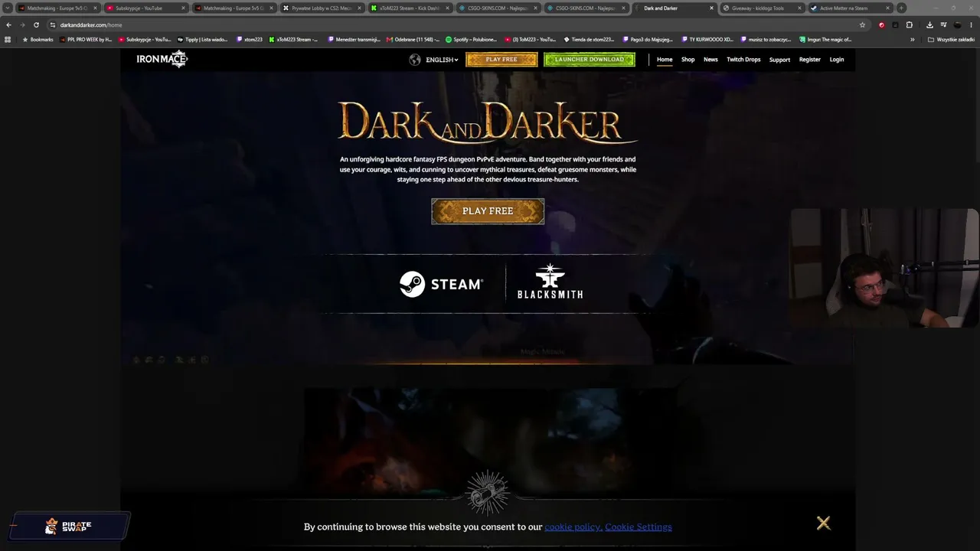Open the browser downloads icon

pyautogui.click(x=929, y=24)
